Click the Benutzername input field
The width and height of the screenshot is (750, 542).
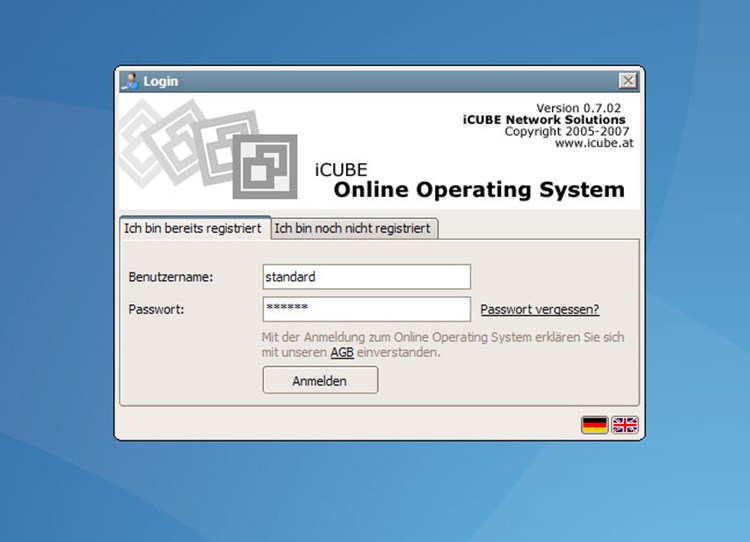(366, 277)
